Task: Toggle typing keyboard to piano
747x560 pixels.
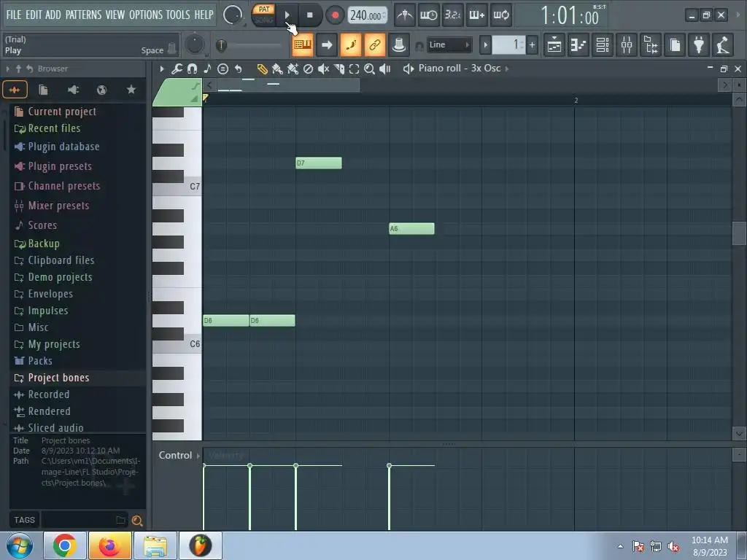Action: click(303, 45)
